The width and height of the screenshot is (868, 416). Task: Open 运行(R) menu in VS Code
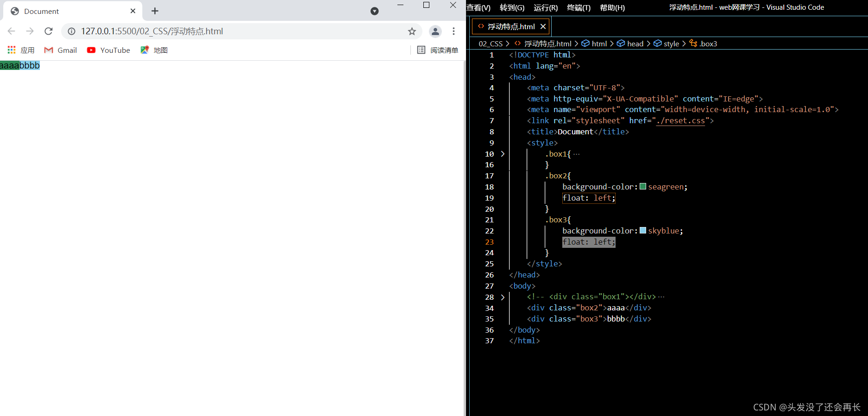[546, 7]
